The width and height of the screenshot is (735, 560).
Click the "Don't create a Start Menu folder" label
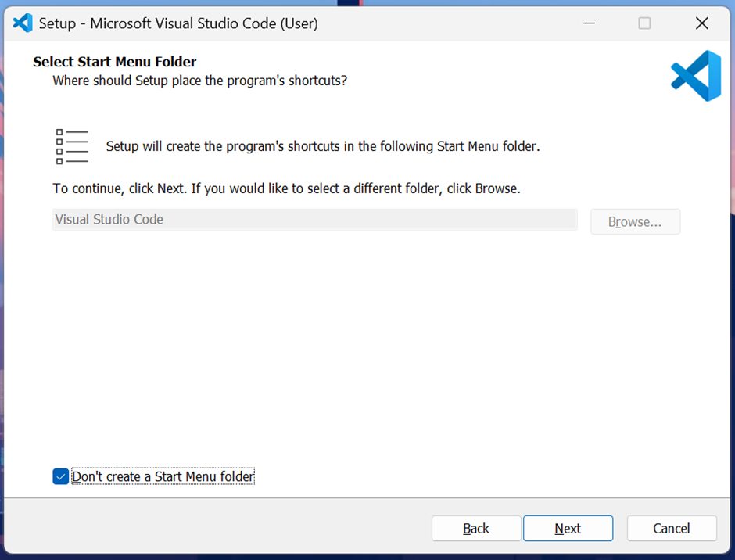163,476
